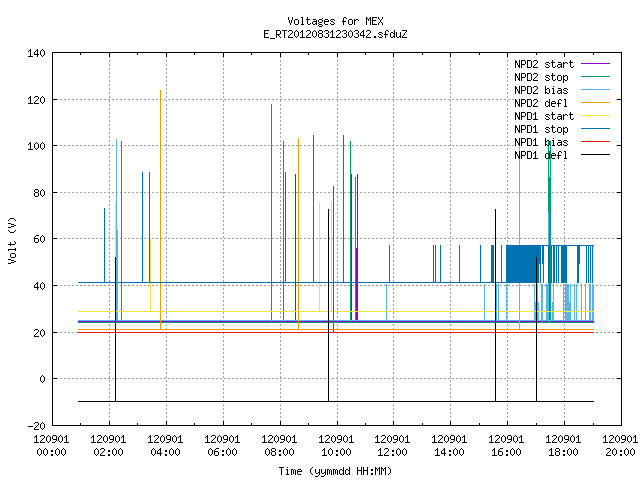Click the 'Voltages for MEX' chart title
The image size is (640, 480).
coord(335,21)
